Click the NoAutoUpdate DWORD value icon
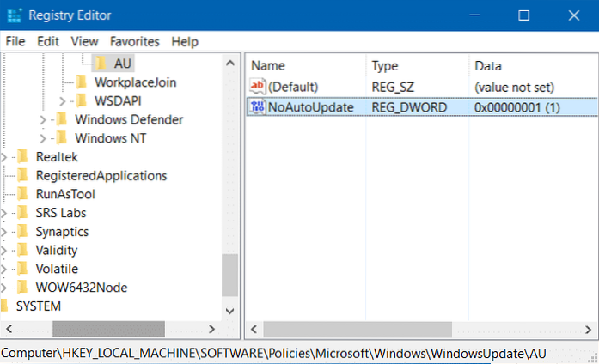Screen dimensions: 599x364 tap(256, 107)
